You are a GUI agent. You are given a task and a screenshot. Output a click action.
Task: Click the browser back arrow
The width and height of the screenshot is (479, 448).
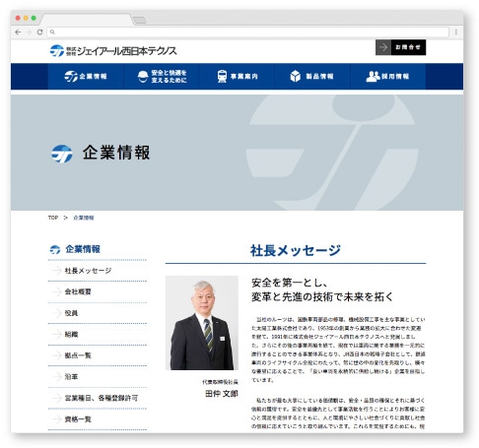coord(18,32)
